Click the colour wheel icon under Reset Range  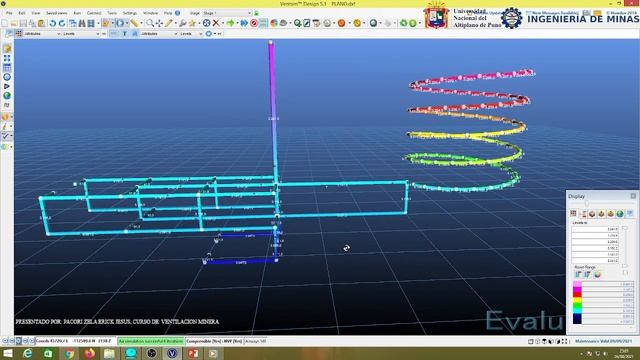[597, 274]
